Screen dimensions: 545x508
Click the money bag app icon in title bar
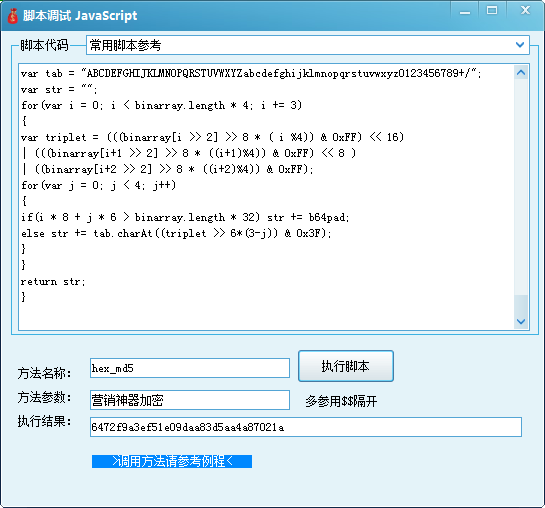click(x=13, y=16)
